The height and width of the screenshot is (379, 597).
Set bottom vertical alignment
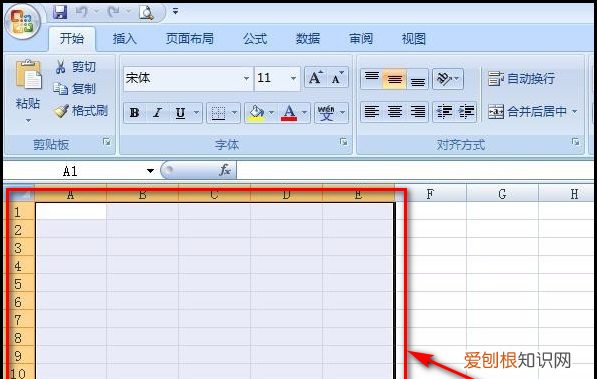point(417,79)
